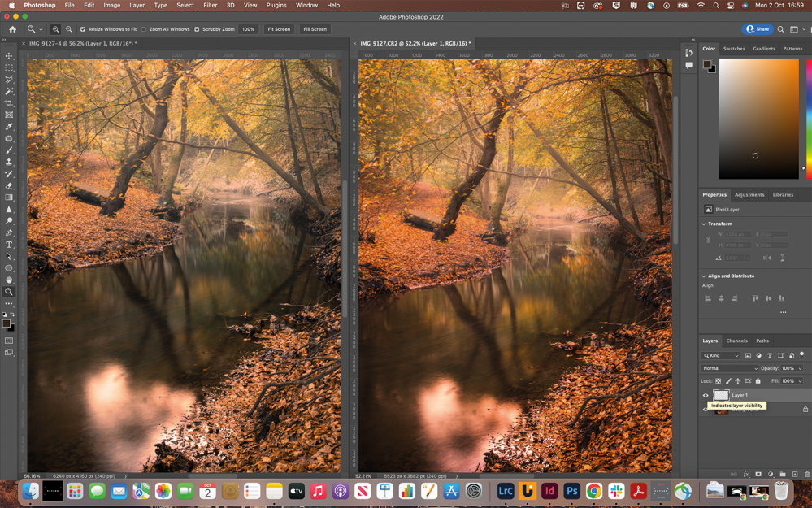
Task: Select the Eyedropper tool
Action: (x=9, y=127)
